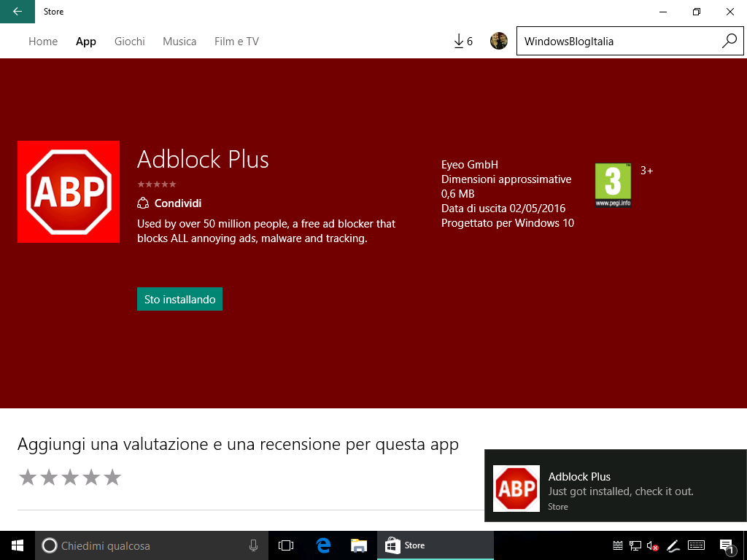Open the Action Center notifications icon
The image size is (747, 560).
[x=727, y=546]
